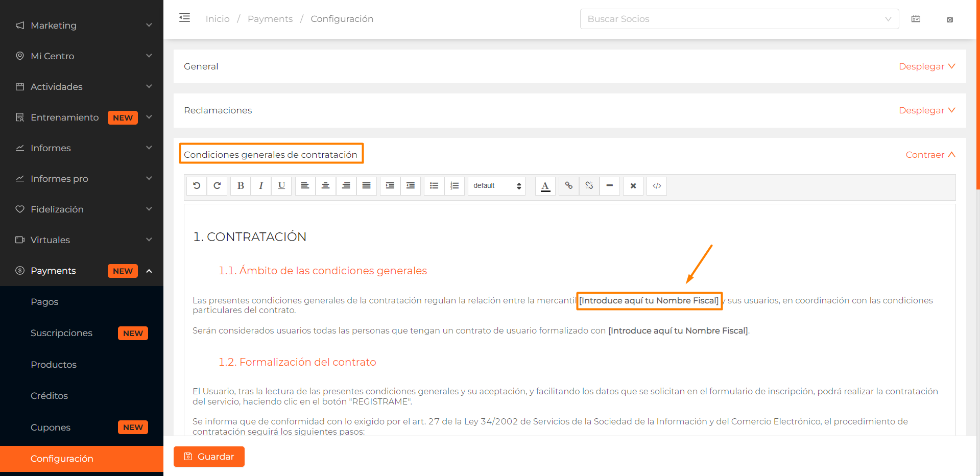Open the text color picker

(x=545, y=186)
